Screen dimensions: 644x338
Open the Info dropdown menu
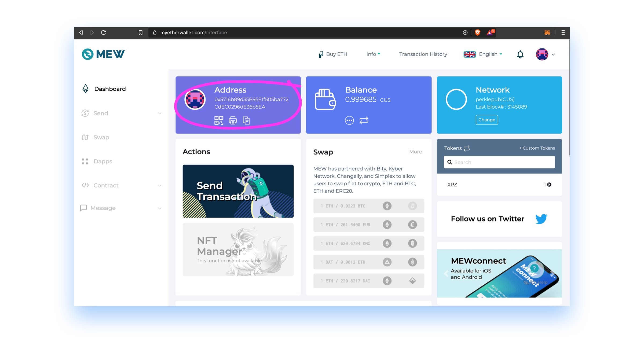pos(373,54)
